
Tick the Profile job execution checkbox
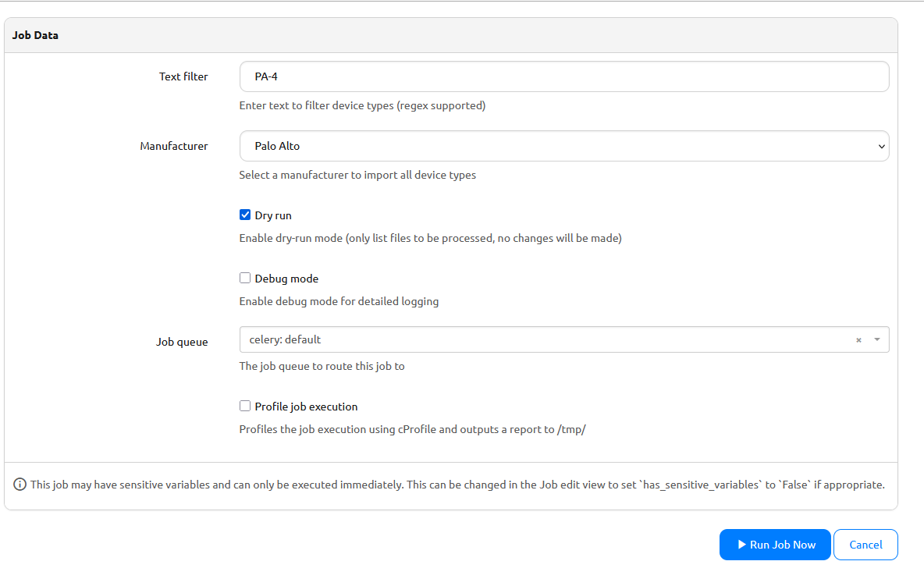pyautogui.click(x=245, y=406)
